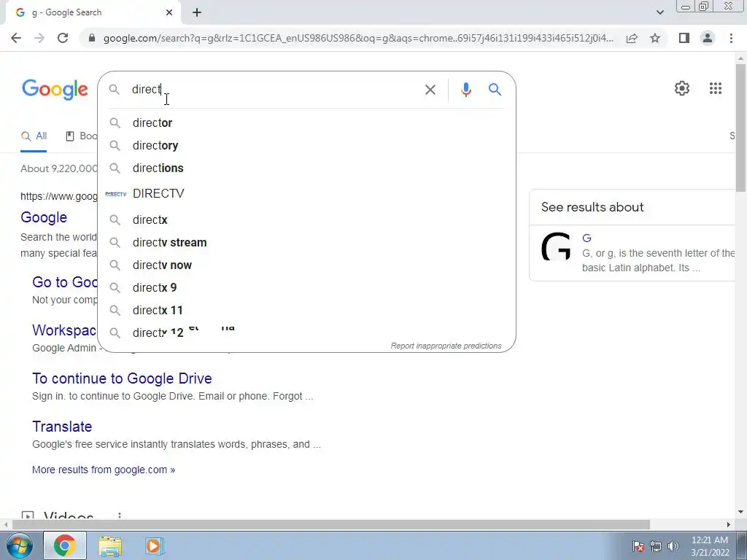Open the 'Go to Goo...' sitelink

pyautogui.click(x=65, y=282)
